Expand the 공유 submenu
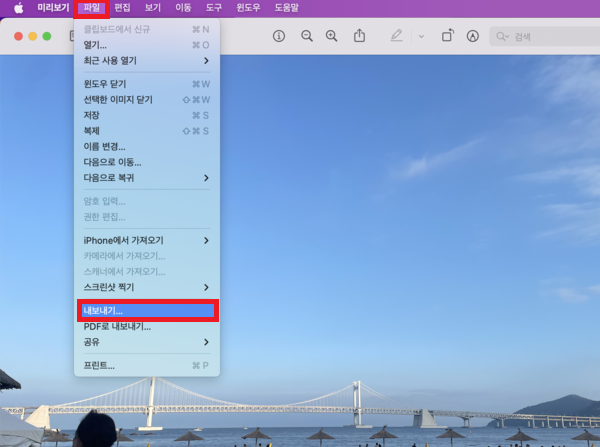The width and height of the screenshot is (600, 447). point(147,342)
